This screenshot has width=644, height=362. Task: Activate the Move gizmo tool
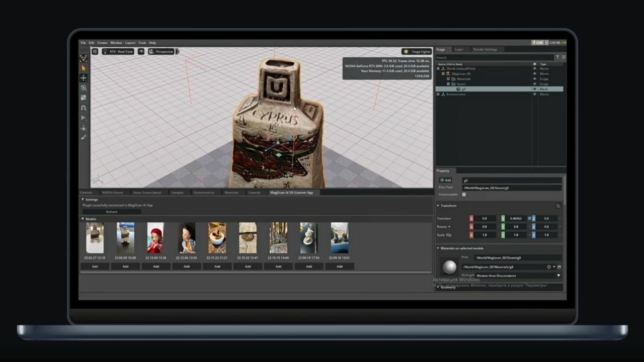click(x=84, y=78)
